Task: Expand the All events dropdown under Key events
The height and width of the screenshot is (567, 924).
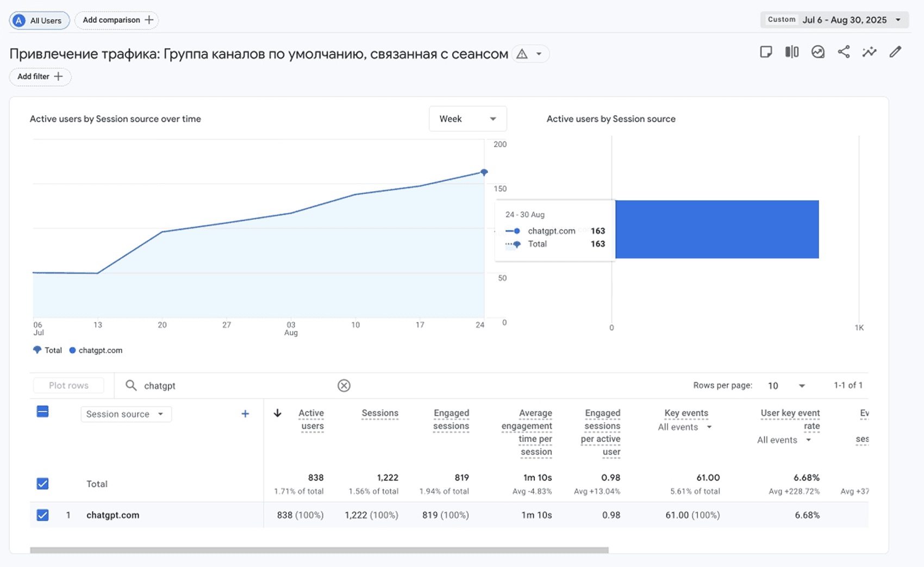Action: click(x=686, y=427)
